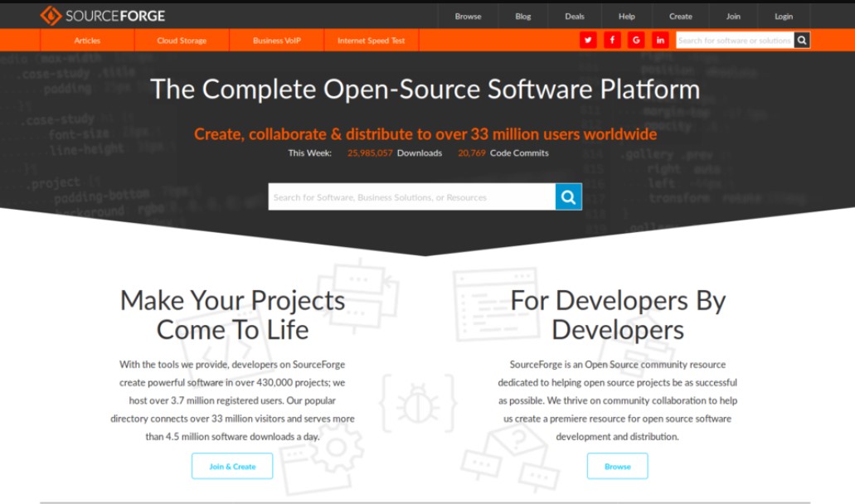
Task: Open the Twitter social icon
Action: 588,40
